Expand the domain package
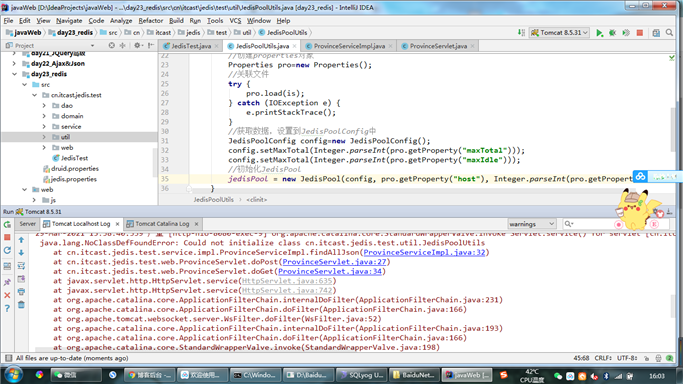 pyautogui.click(x=44, y=116)
